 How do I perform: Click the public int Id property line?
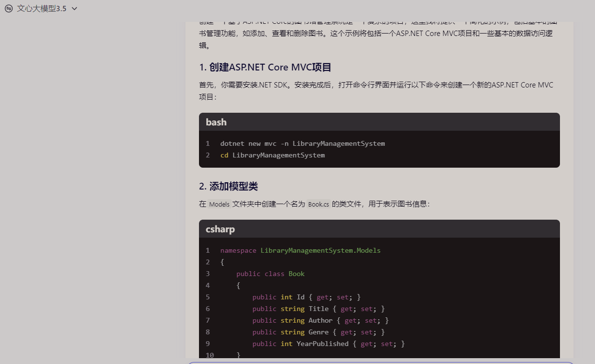click(x=307, y=297)
